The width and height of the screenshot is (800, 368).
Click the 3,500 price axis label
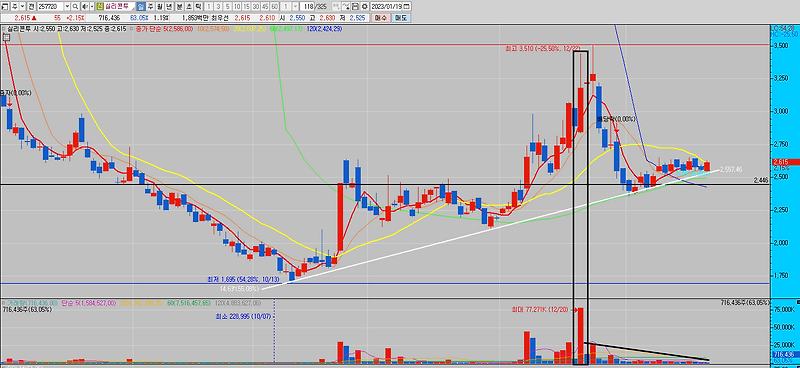[780, 45]
